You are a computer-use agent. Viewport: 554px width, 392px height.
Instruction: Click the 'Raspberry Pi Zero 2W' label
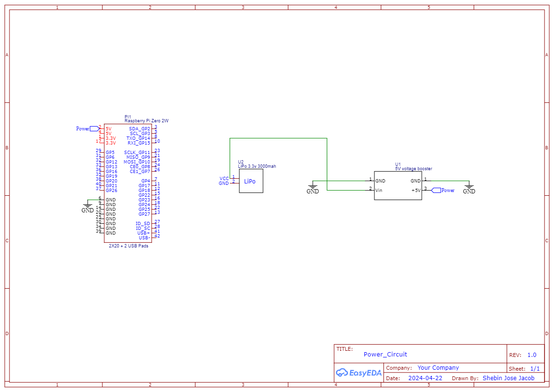(x=146, y=120)
